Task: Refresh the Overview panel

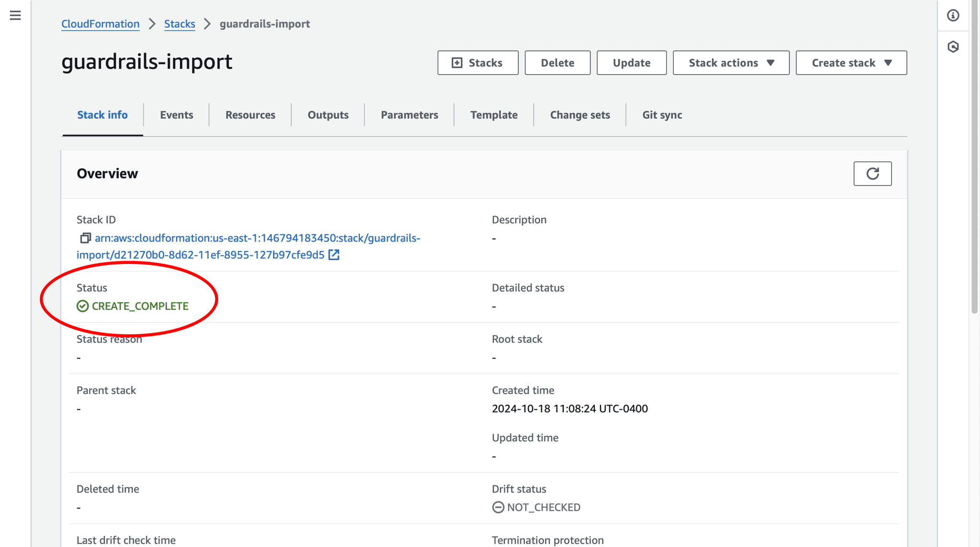Action: pos(872,174)
